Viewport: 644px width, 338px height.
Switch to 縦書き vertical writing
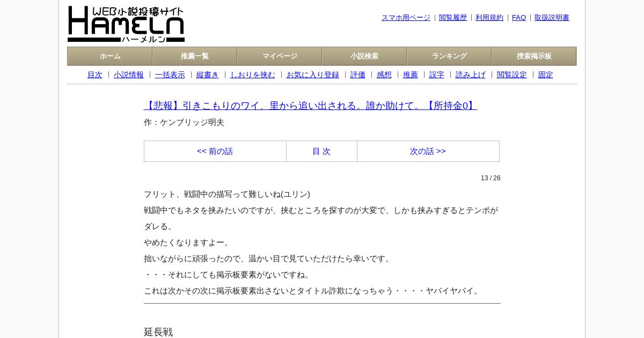208,75
